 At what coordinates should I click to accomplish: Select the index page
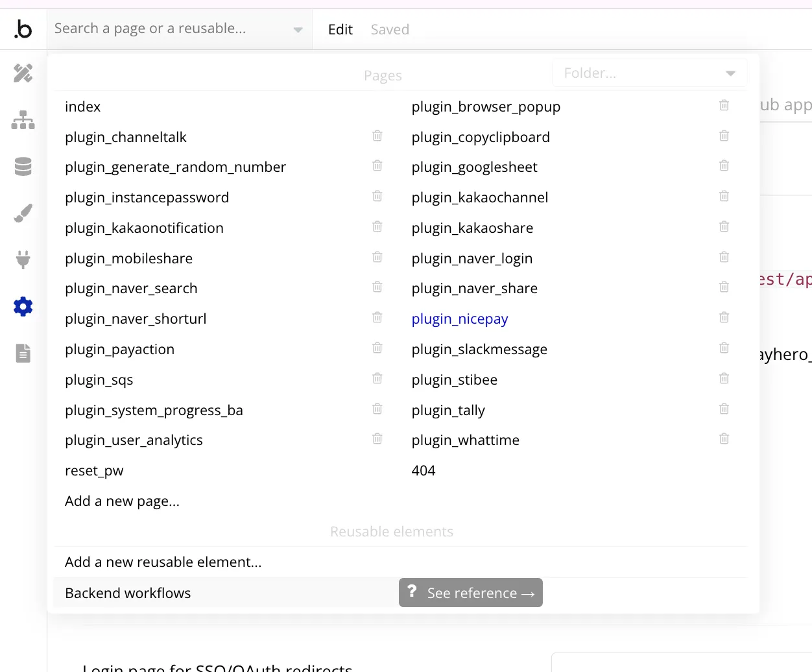coord(83,107)
